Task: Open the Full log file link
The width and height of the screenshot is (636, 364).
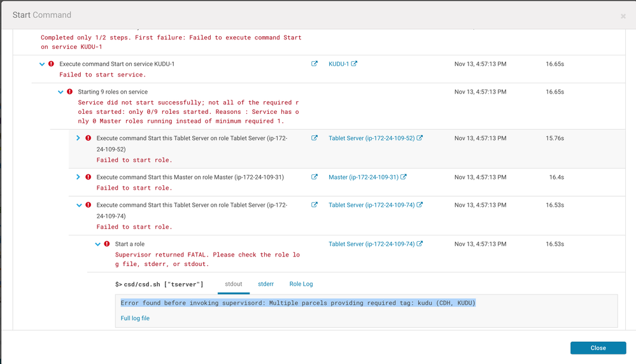Action: point(135,318)
